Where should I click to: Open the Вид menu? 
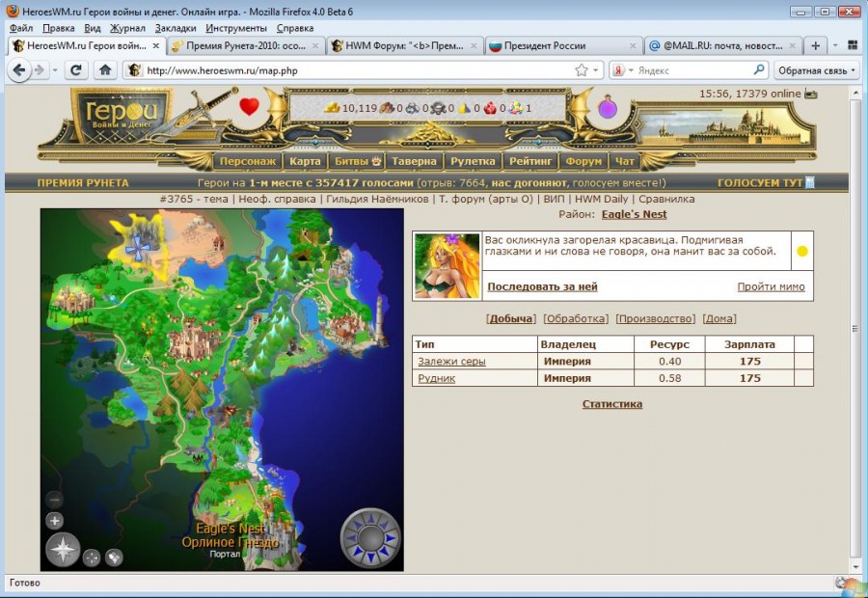(93, 28)
